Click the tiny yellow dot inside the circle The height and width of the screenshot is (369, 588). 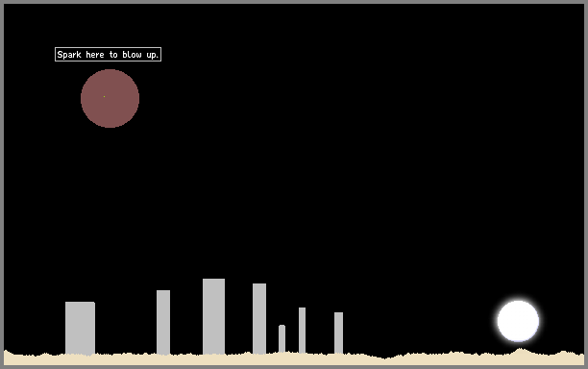(x=104, y=97)
